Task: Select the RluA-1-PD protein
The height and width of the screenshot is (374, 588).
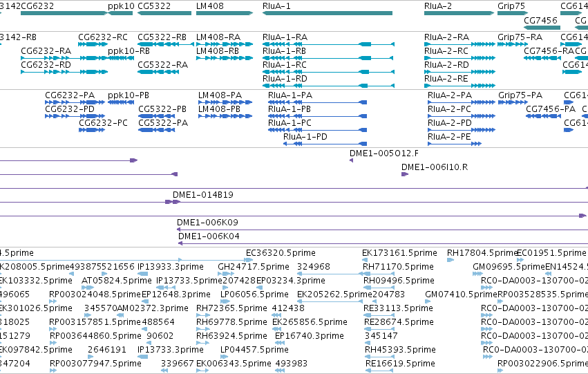Action: [x=325, y=144]
